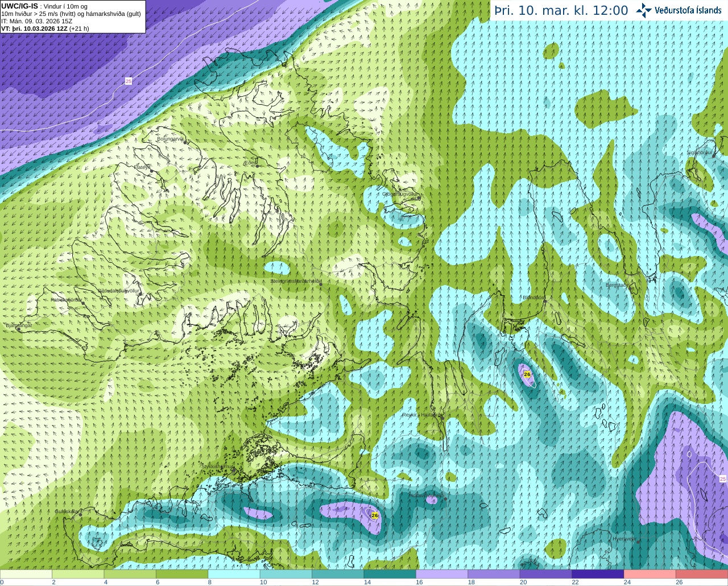Click the 2–4 m/s pale green legend swatch

78,574
